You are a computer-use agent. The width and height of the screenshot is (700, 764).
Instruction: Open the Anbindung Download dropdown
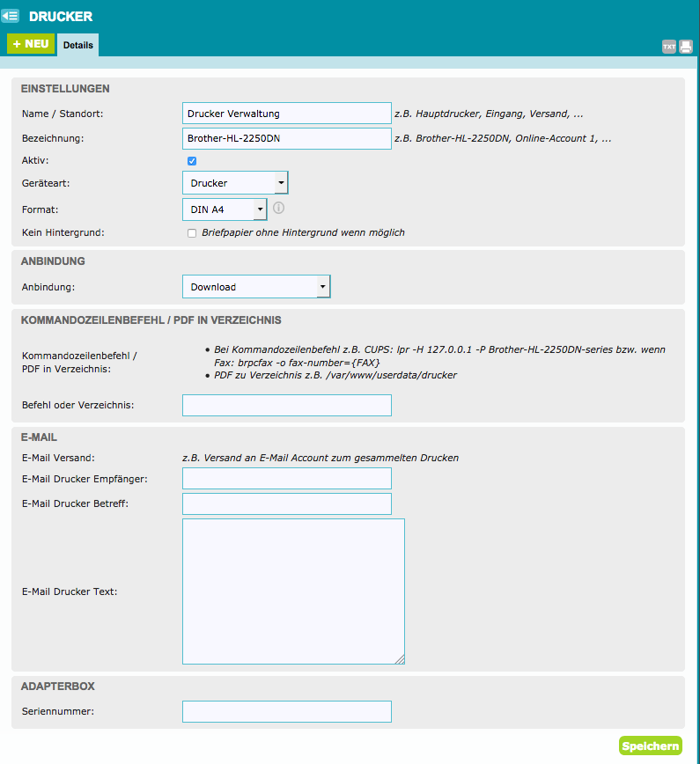pyautogui.click(x=256, y=287)
